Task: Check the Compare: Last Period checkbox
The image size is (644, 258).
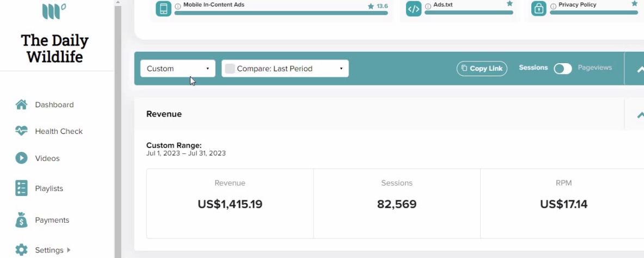Action: (x=230, y=69)
